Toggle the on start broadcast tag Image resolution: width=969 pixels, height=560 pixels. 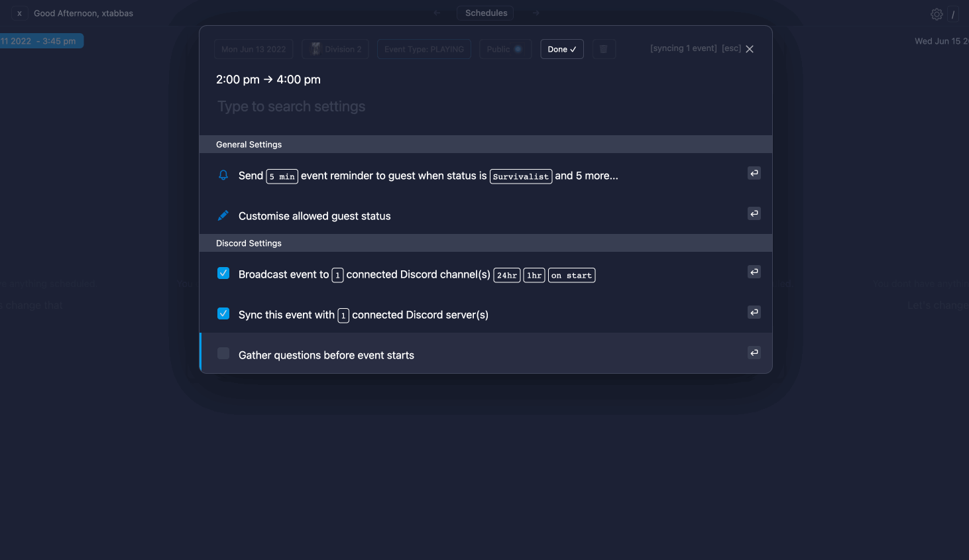[572, 275]
